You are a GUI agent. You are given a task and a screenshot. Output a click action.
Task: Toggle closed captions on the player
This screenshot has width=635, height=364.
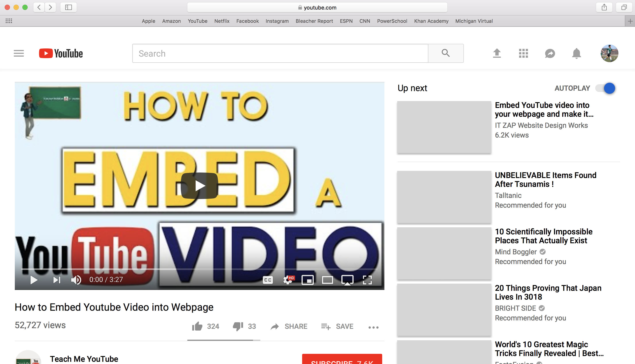[x=268, y=280]
